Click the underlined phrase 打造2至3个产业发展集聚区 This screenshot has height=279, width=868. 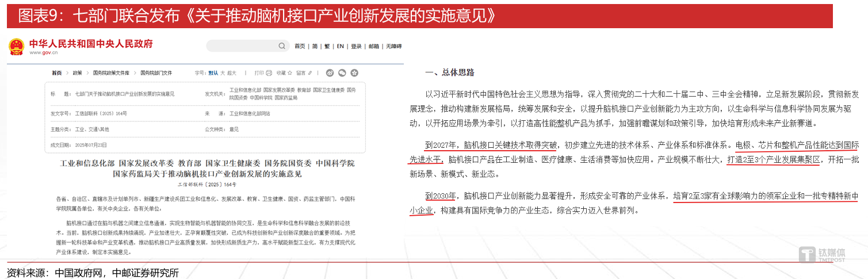pos(773,159)
